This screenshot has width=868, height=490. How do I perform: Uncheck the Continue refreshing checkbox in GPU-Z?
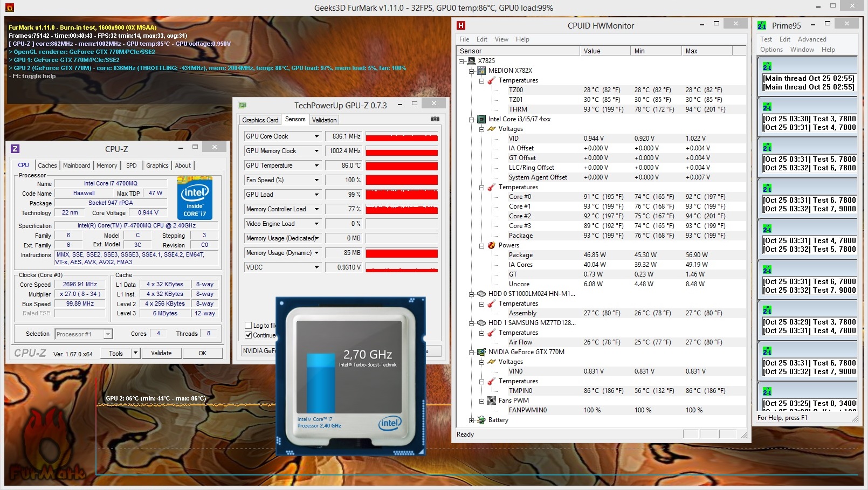(x=249, y=335)
